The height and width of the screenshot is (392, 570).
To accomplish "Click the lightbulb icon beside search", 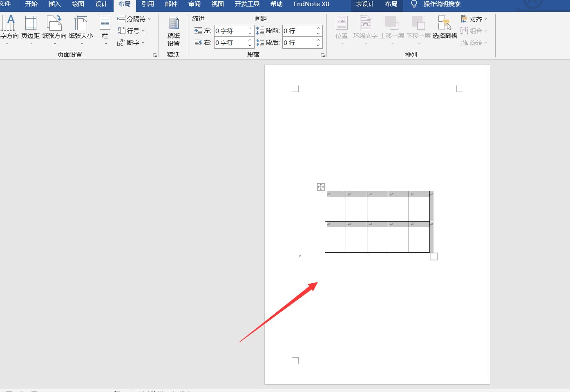I will point(414,4).
